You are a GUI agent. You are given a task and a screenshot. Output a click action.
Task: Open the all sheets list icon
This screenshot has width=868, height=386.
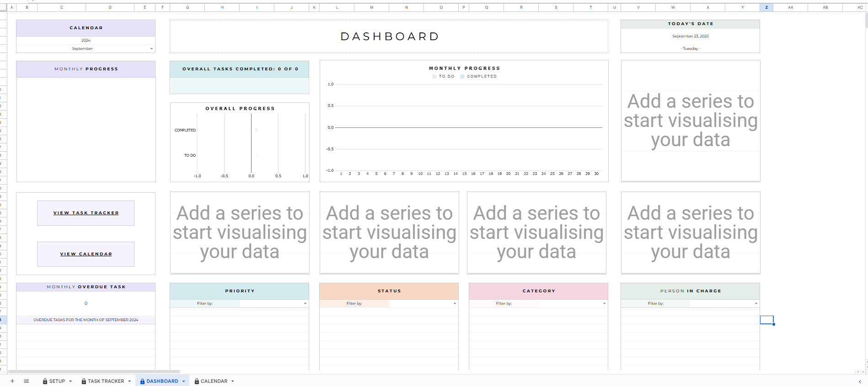coord(27,381)
